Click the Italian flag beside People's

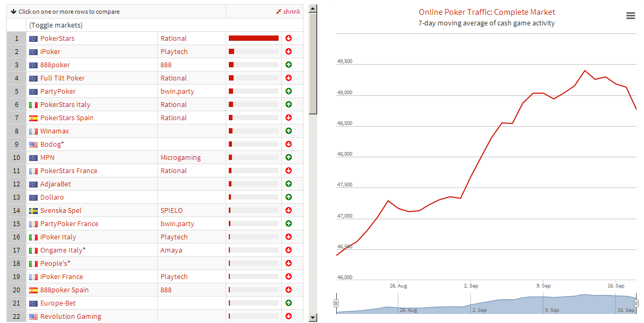(33, 264)
